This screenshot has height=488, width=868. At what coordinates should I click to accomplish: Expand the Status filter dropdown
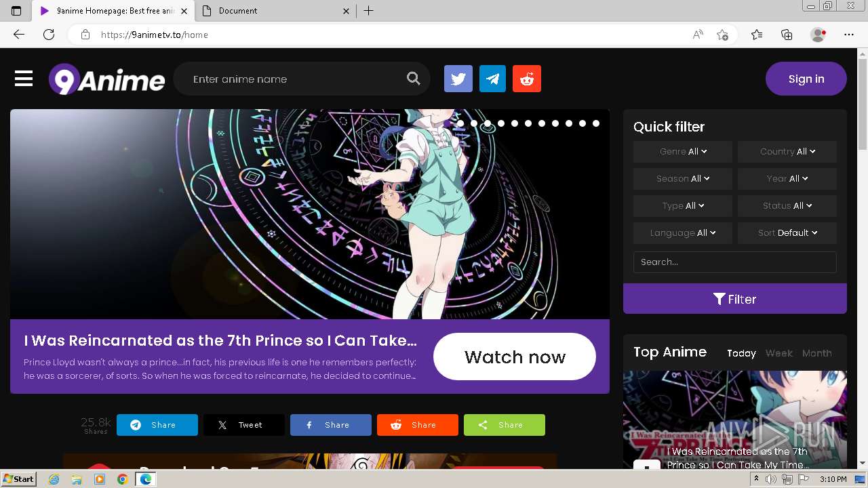click(787, 206)
